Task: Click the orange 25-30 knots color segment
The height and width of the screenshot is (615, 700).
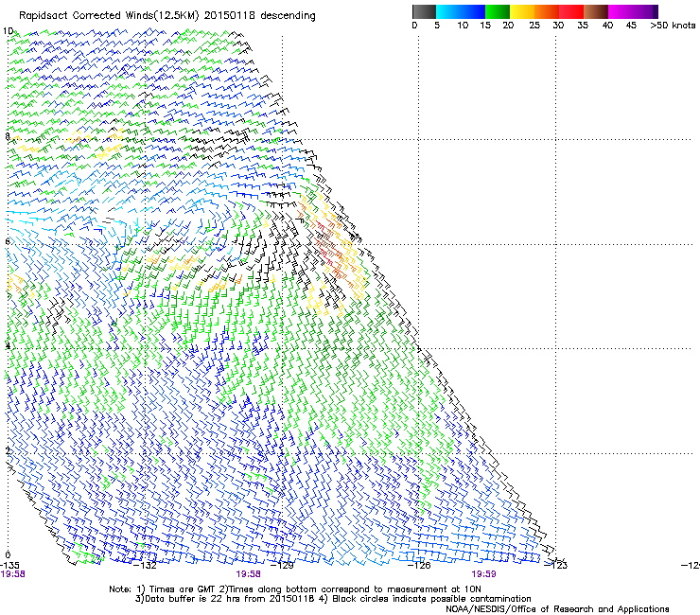Action: pos(547,11)
